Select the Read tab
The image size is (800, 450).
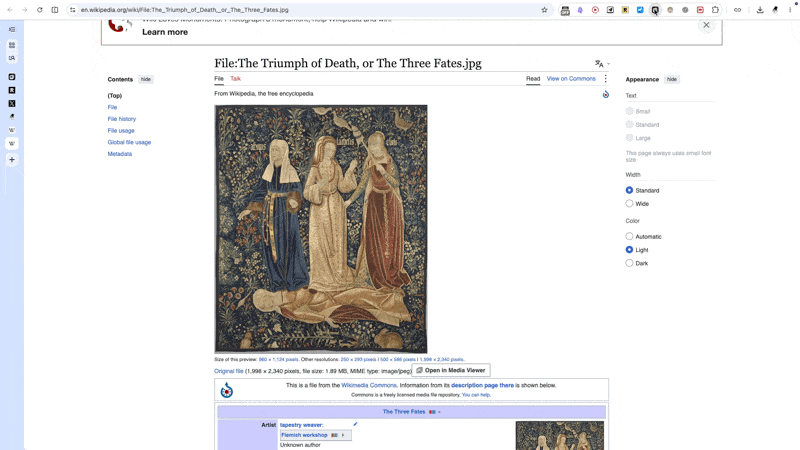(x=533, y=79)
